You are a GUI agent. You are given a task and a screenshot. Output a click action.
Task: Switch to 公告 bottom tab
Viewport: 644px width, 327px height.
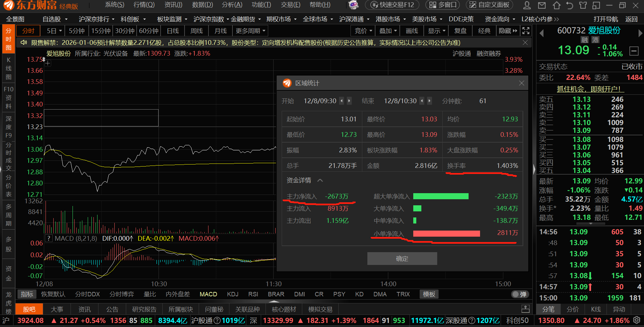(x=112, y=309)
